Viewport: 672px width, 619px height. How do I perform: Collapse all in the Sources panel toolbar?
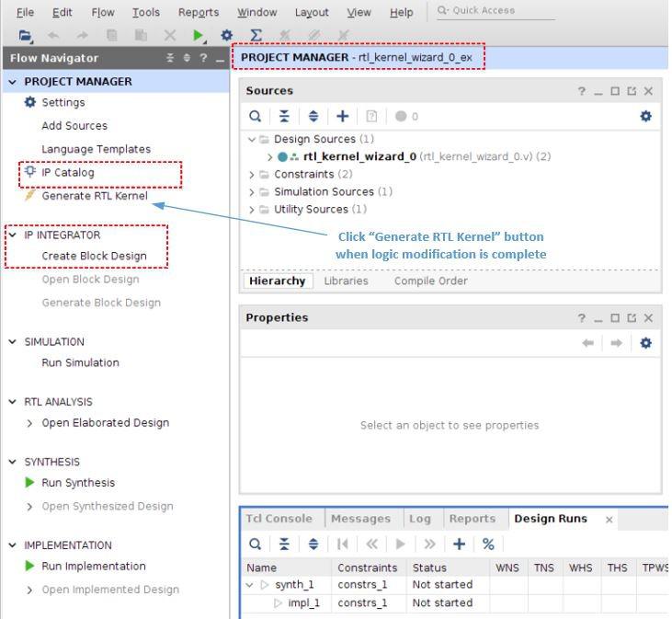284,116
